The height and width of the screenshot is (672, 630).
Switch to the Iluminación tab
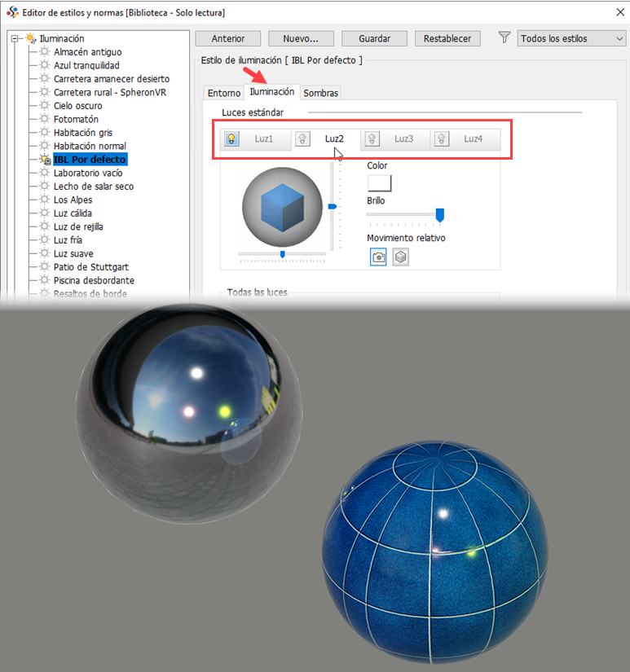coord(272,92)
